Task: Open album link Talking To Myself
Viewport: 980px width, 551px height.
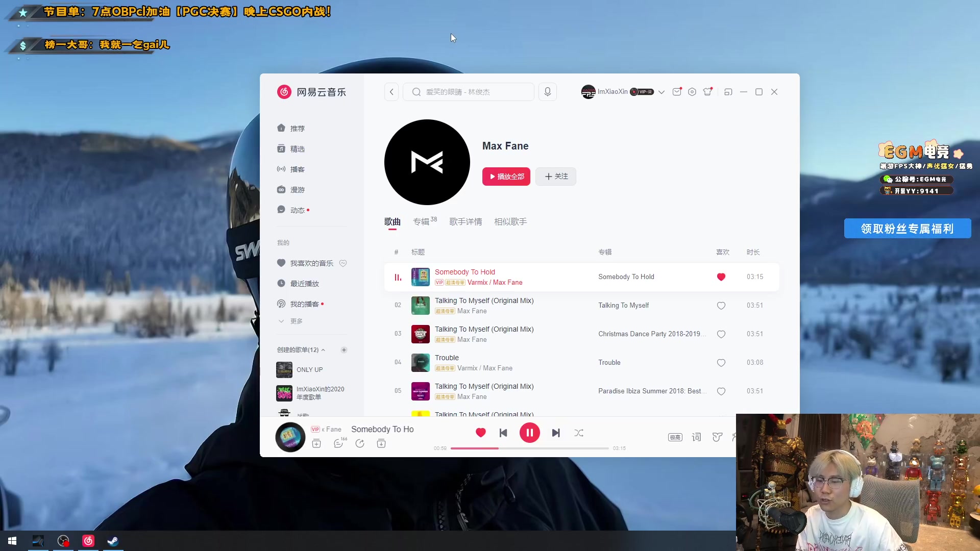Action: point(623,305)
